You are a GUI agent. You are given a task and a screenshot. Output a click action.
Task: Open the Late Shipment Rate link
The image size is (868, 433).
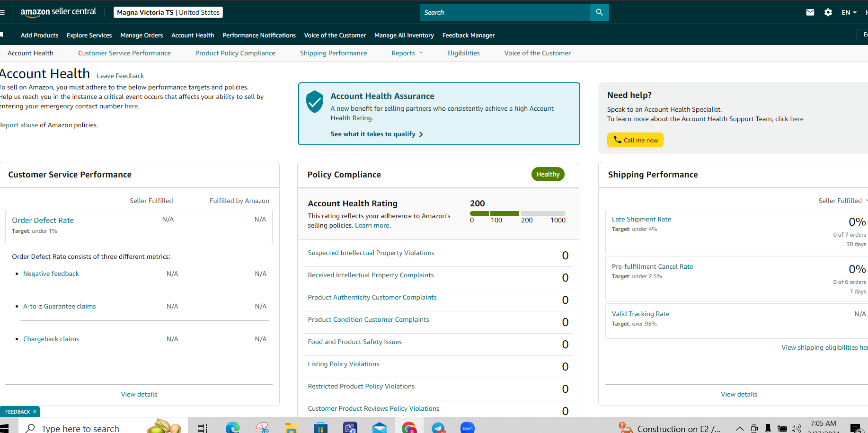[x=641, y=219]
